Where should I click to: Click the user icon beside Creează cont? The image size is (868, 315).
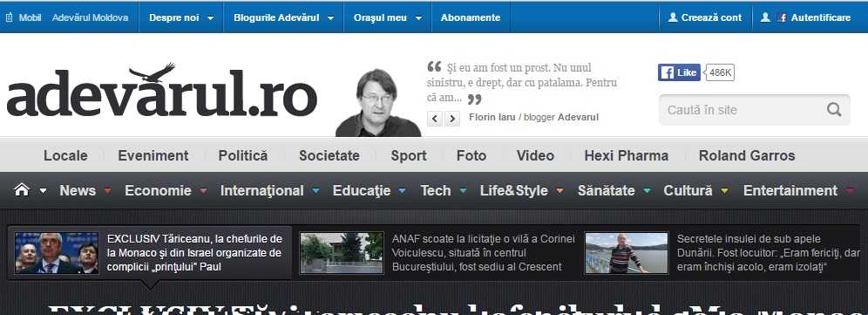[x=673, y=17]
